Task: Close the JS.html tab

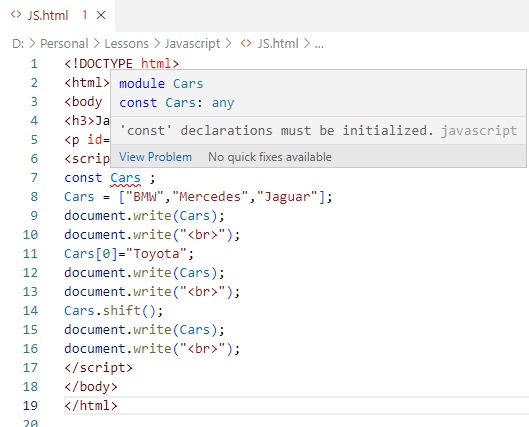Action: (x=101, y=15)
